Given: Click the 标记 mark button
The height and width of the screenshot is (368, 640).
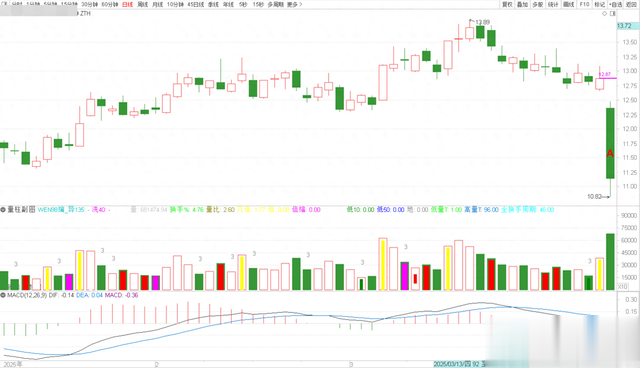Looking at the screenshot, I should pos(599,4).
